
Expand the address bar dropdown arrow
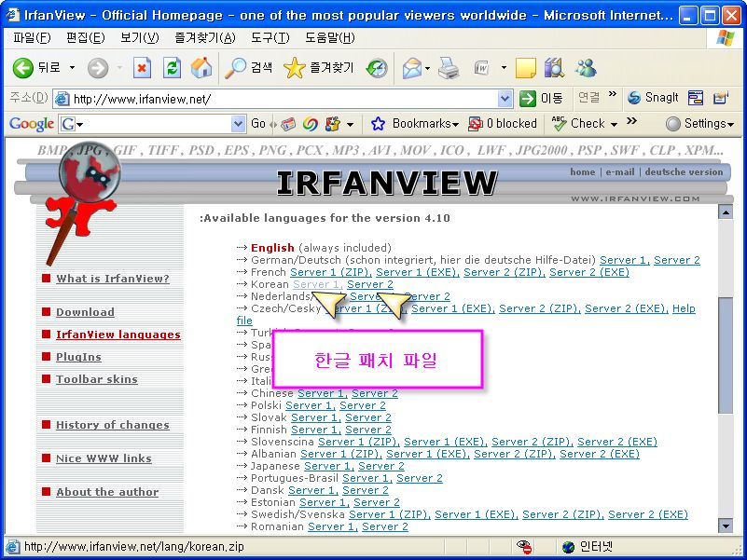[505, 99]
